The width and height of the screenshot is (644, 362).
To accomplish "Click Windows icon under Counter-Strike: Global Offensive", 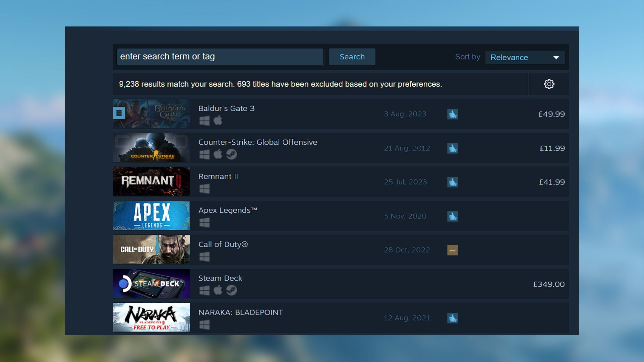I will click(204, 154).
